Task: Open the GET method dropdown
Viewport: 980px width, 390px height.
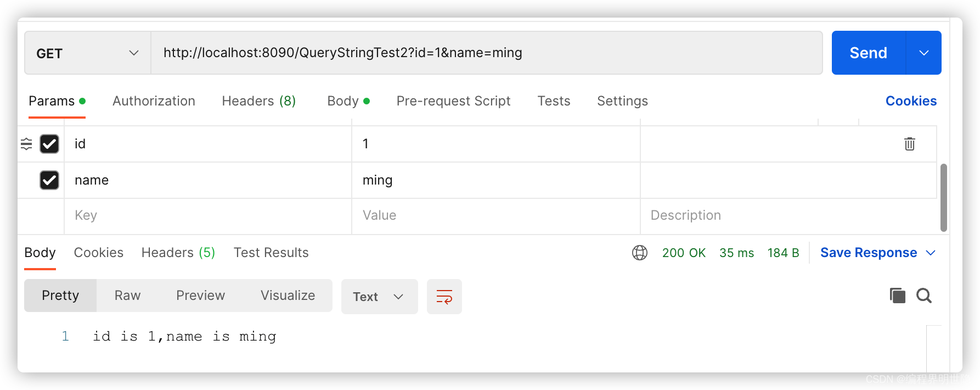Action: 87,53
